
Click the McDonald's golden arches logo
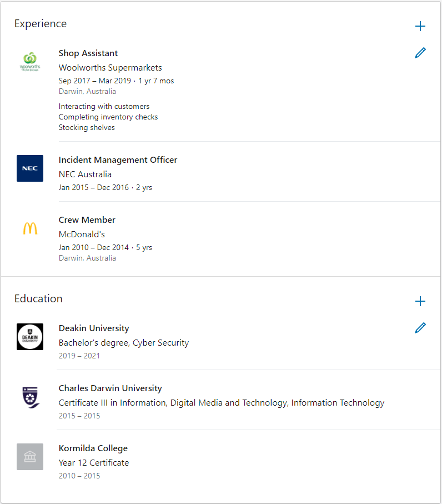[30, 228]
